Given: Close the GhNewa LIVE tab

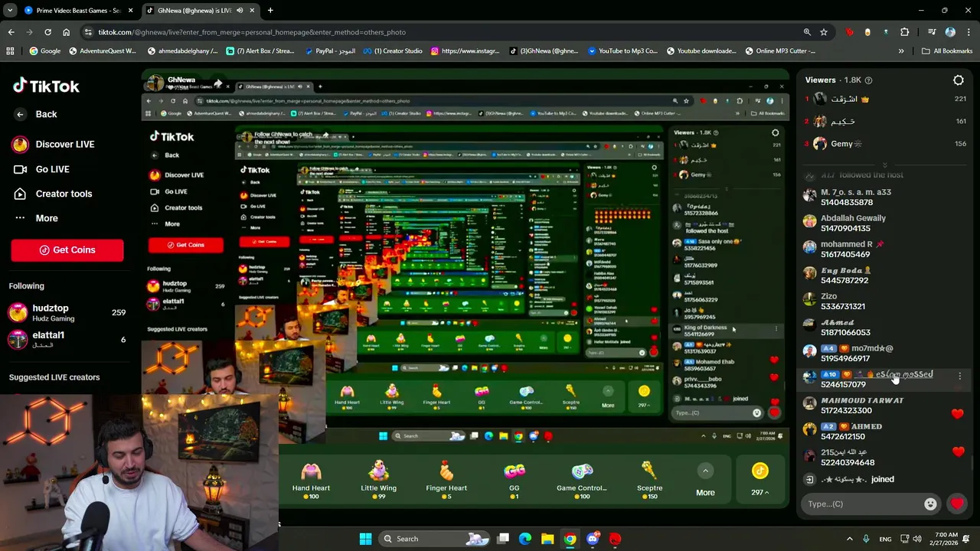Looking at the screenshot, I should (252, 11).
